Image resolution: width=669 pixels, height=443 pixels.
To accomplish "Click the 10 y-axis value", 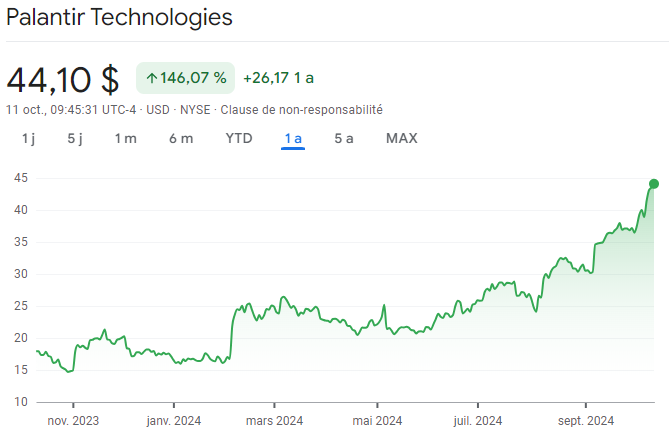I will pos(21,402).
